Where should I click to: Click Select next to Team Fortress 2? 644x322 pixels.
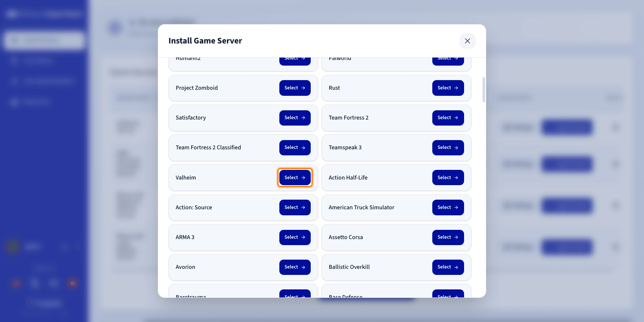pos(448,118)
